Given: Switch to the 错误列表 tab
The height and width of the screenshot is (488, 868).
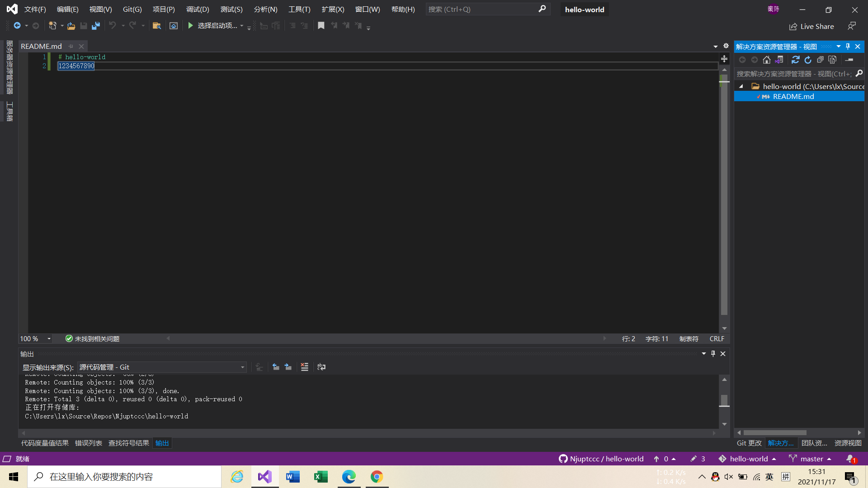Looking at the screenshot, I should [88, 443].
